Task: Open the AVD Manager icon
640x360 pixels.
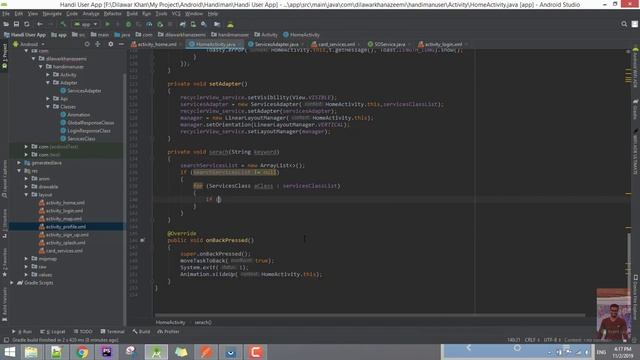Action: click(193, 24)
